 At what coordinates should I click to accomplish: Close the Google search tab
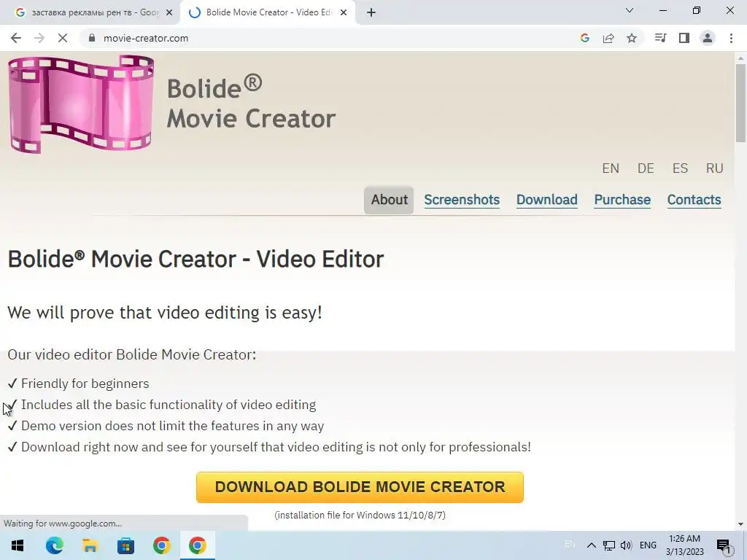(169, 13)
